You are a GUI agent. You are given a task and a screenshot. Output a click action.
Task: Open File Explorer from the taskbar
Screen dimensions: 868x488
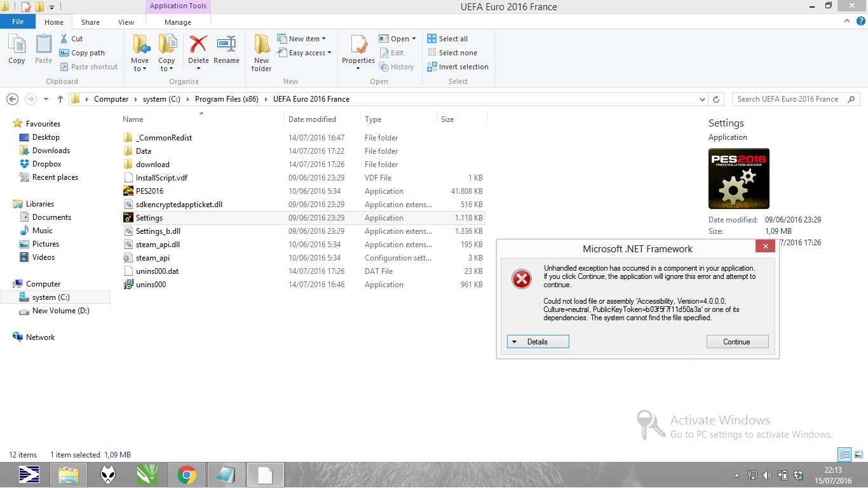[68, 475]
